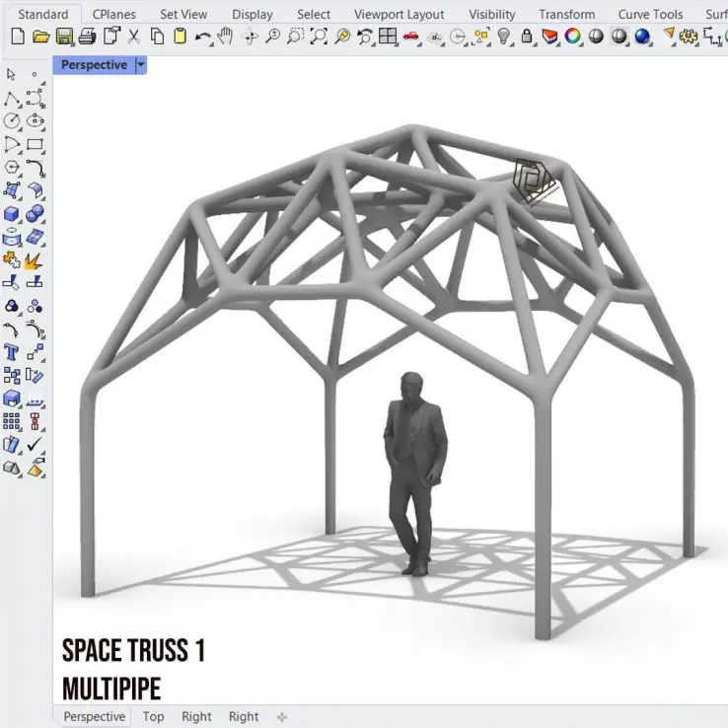Add a new viewport tab with plus button
This screenshot has height=728, width=728.
click(x=282, y=716)
